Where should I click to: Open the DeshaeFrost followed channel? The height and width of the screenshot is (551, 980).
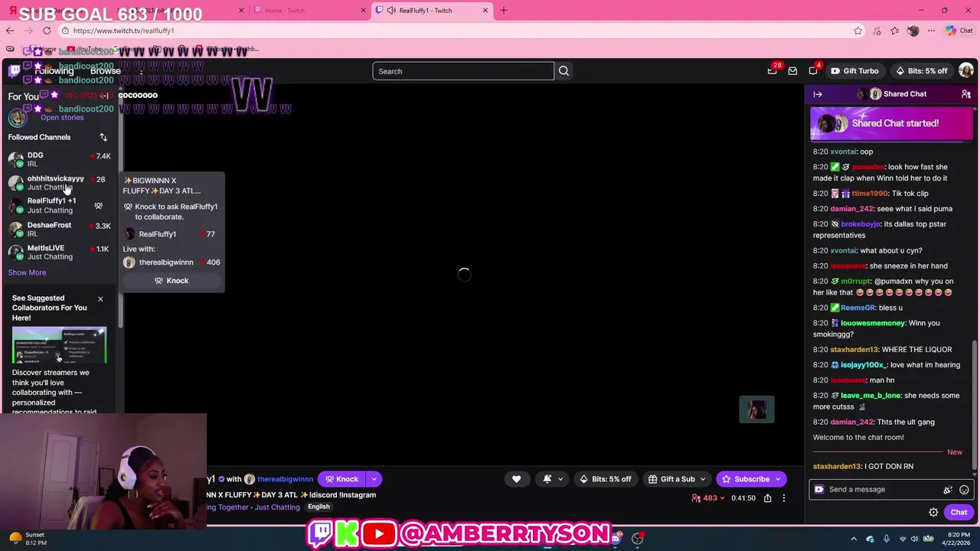pyautogui.click(x=60, y=230)
